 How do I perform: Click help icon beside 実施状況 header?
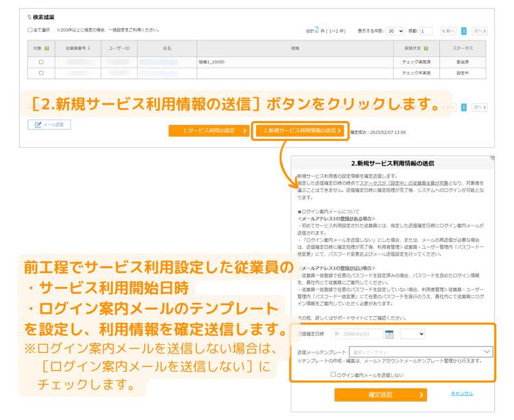point(426,49)
